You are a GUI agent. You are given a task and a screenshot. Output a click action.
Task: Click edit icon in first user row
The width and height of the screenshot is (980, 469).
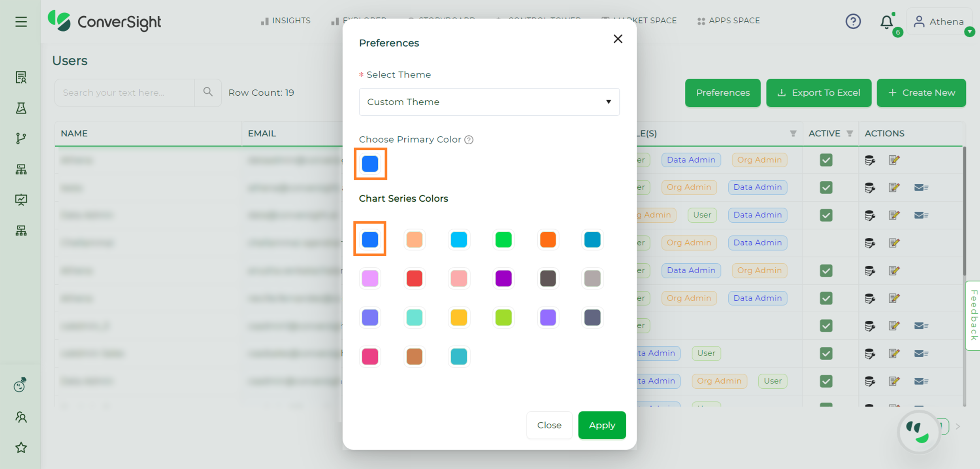[x=894, y=160]
